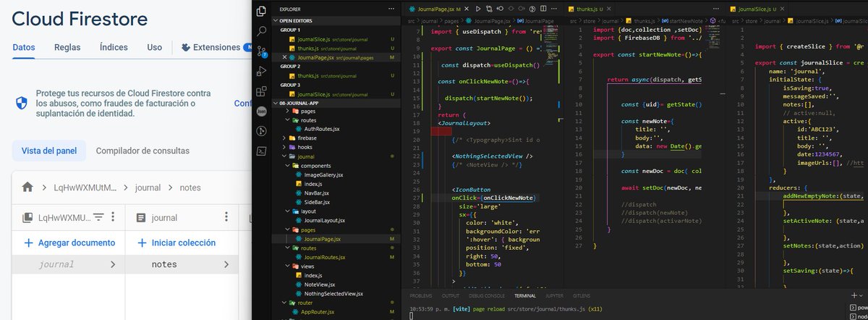Switch to the OUTPUT panel tab
The height and width of the screenshot is (320, 868).
point(450,296)
